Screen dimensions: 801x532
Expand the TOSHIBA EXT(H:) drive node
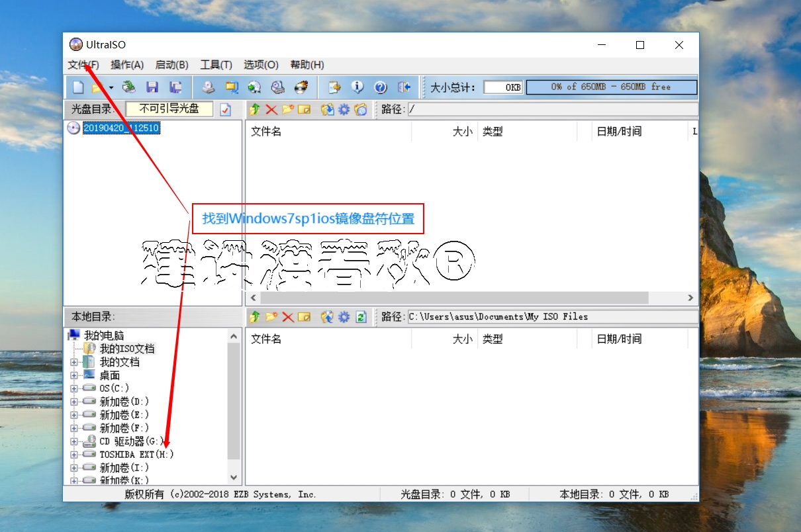tap(74, 455)
